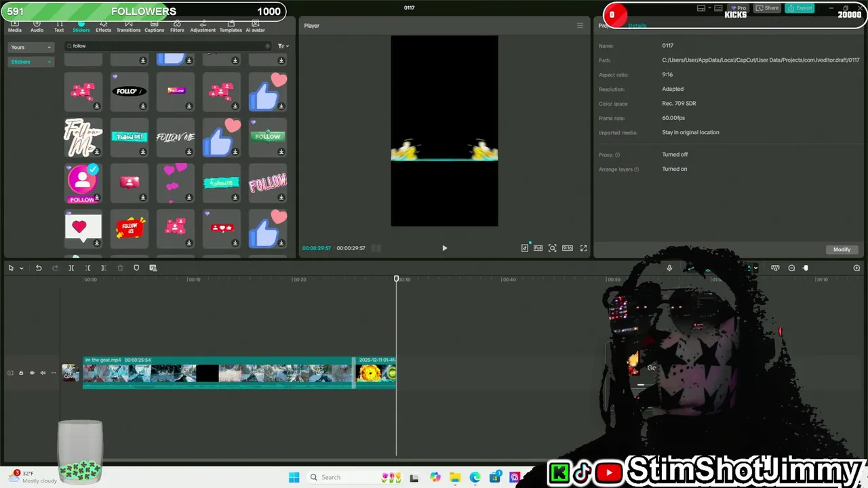868x488 pixels.
Task: Click the crop/scan frame icon in player
Action: tap(553, 248)
